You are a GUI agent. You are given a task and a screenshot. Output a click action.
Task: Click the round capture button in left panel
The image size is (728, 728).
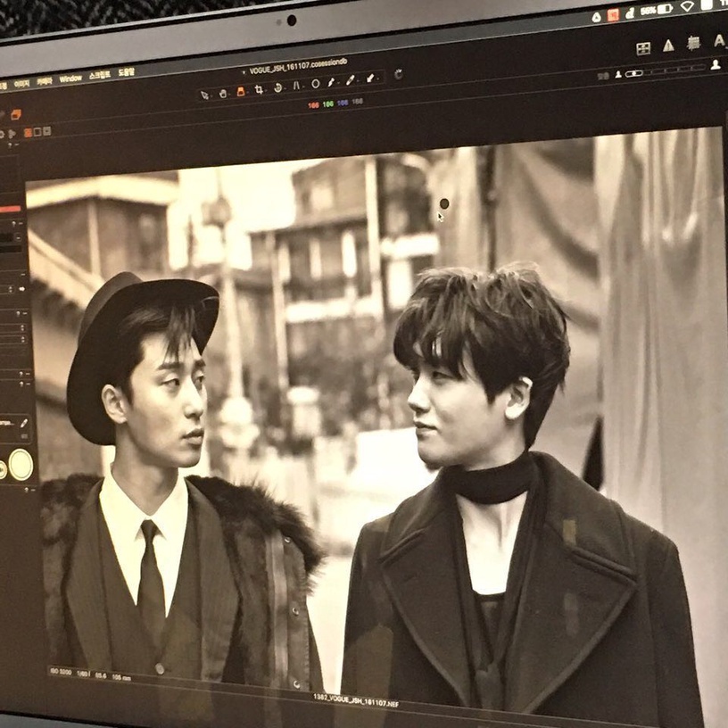[x=21, y=465]
